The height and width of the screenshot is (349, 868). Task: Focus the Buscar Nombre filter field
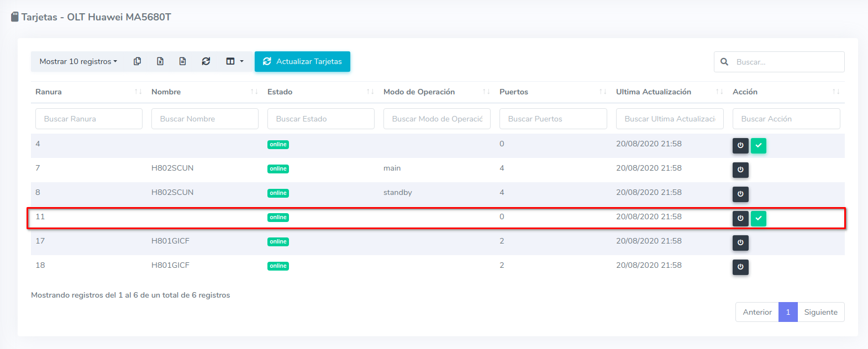point(204,119)
